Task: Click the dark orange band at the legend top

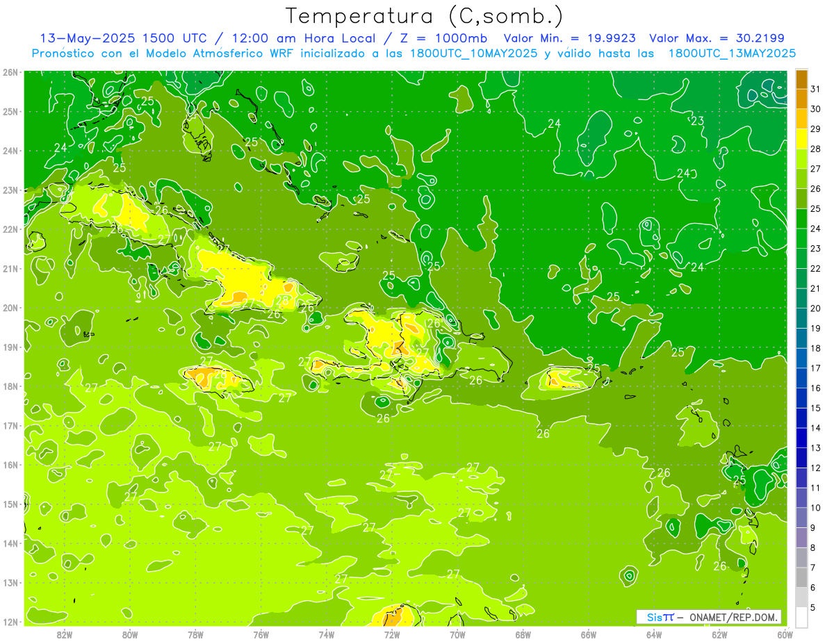Action: [801, 79]
